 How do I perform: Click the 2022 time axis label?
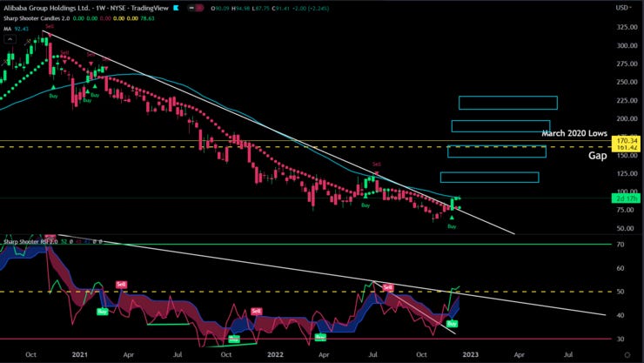click(x=275, y=354)
